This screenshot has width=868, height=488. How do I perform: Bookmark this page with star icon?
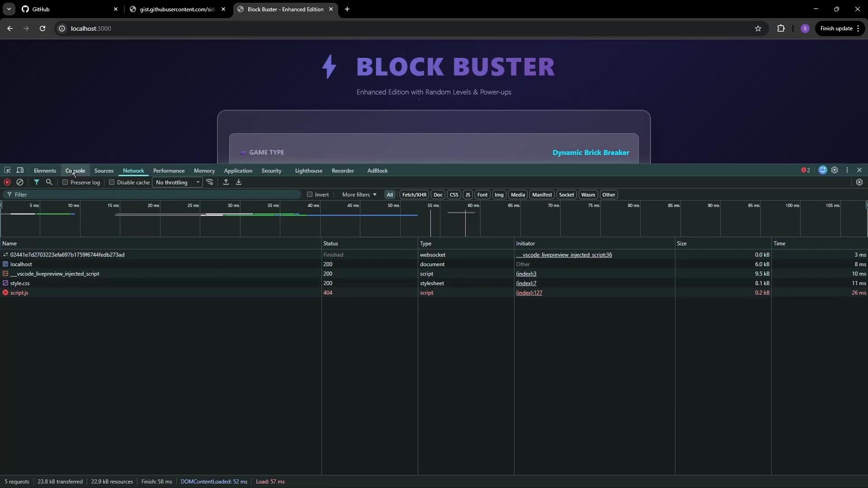pos(758,28)
